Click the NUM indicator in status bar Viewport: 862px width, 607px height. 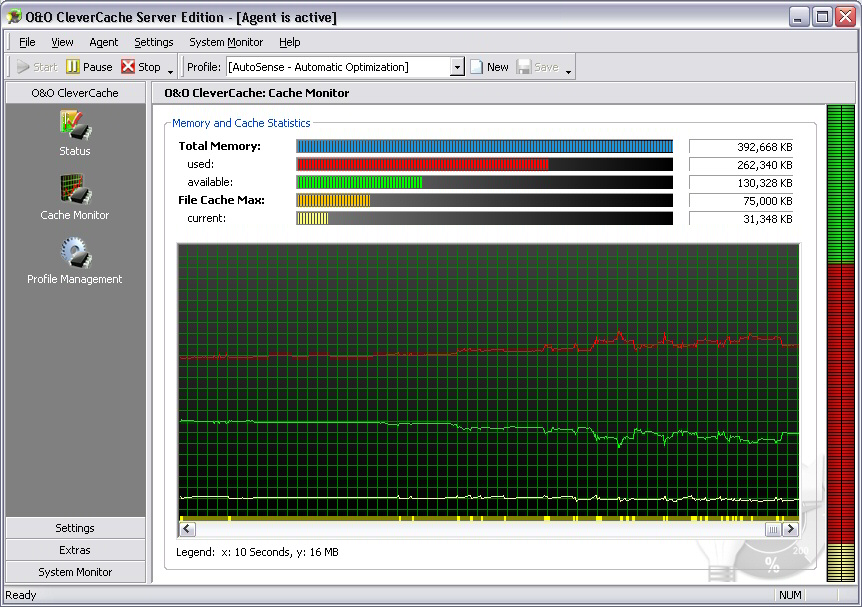[x=790, y=595]
